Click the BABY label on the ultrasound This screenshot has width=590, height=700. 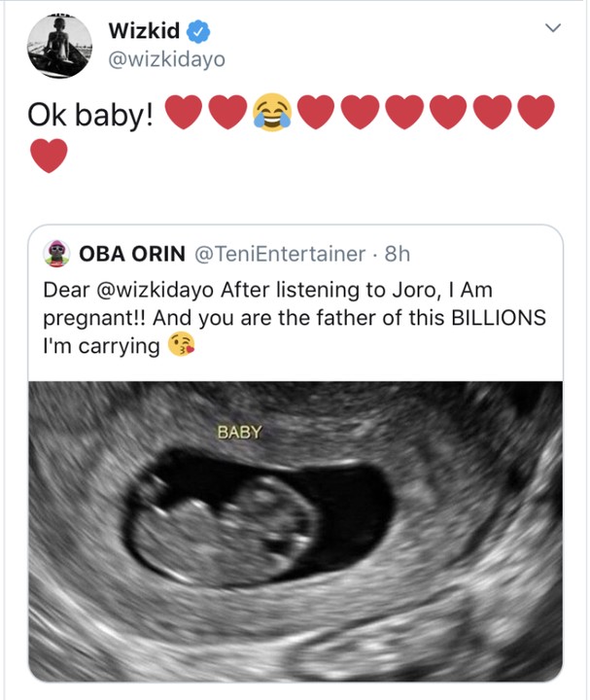pyautogui.click(x=239, y=432)
